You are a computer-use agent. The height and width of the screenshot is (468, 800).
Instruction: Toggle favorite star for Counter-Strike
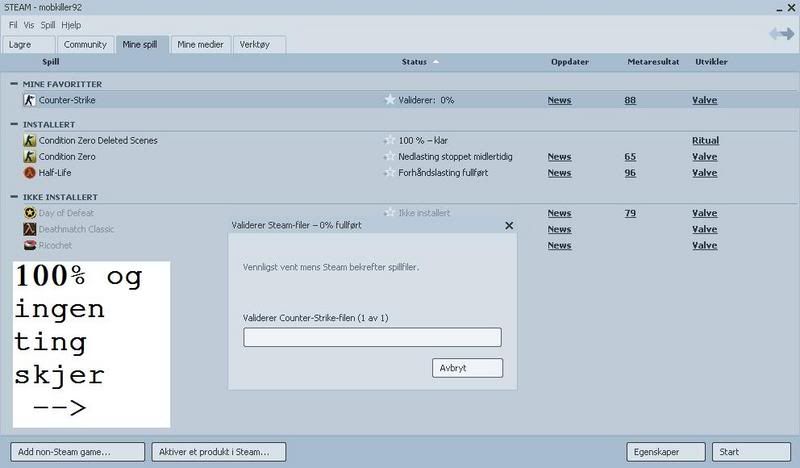coord(389,100)
